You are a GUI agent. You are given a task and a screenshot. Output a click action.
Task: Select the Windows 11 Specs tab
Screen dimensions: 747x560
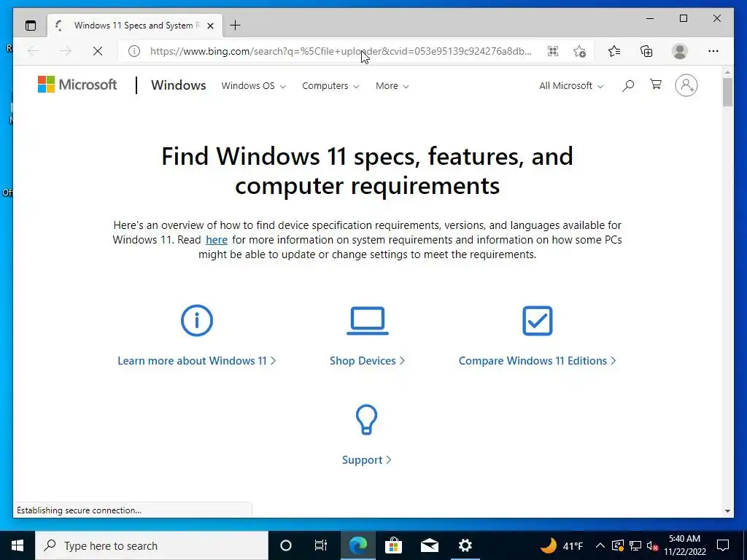135,26
